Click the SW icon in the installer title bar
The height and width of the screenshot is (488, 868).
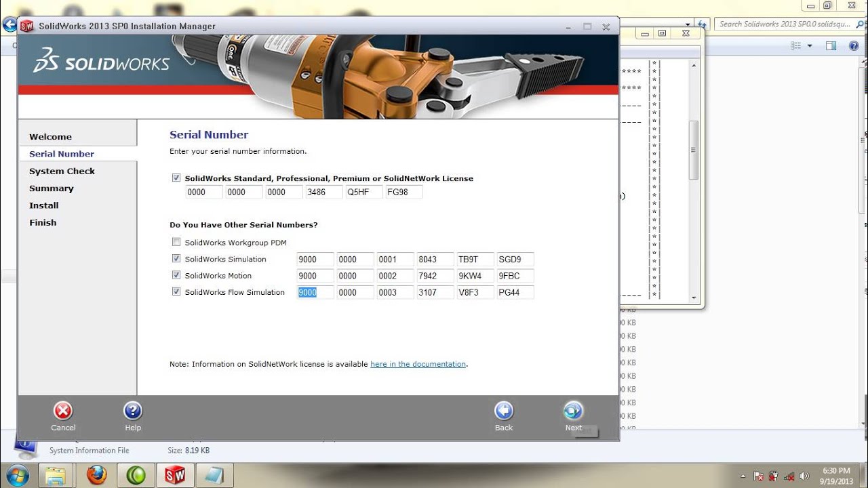[x=27, y=26]
